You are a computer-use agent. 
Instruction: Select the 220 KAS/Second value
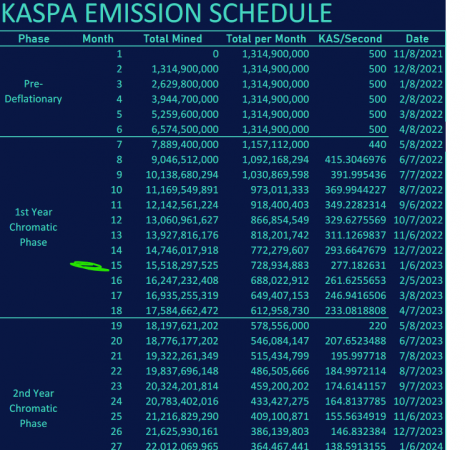pos(377,326)
